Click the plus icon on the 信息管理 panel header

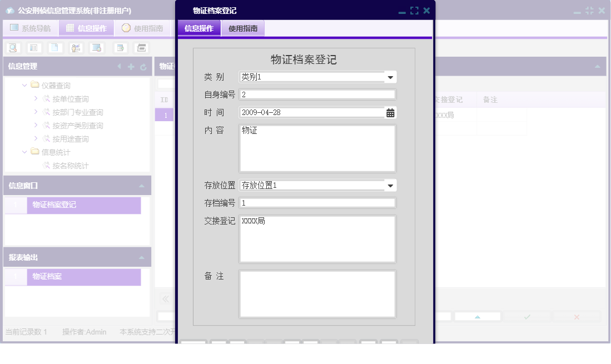tap(130, 66)
